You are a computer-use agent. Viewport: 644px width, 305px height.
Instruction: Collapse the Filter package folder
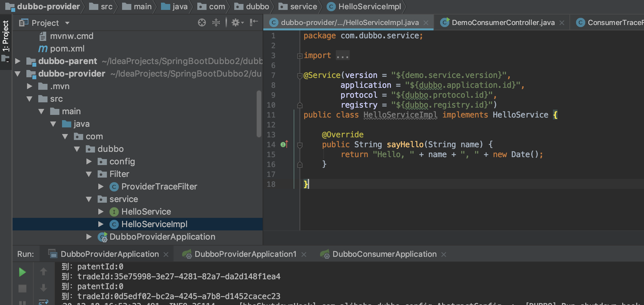(89, 174)
